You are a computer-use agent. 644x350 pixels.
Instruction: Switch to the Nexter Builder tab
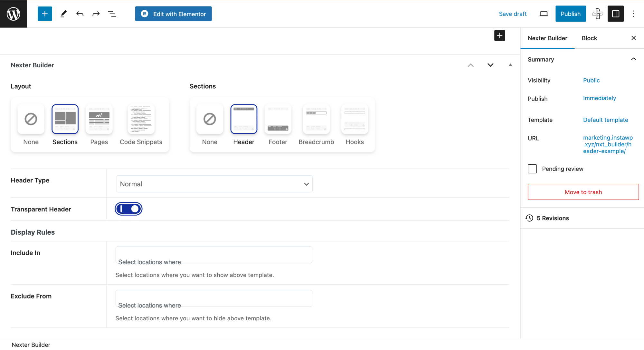(547, 38)
